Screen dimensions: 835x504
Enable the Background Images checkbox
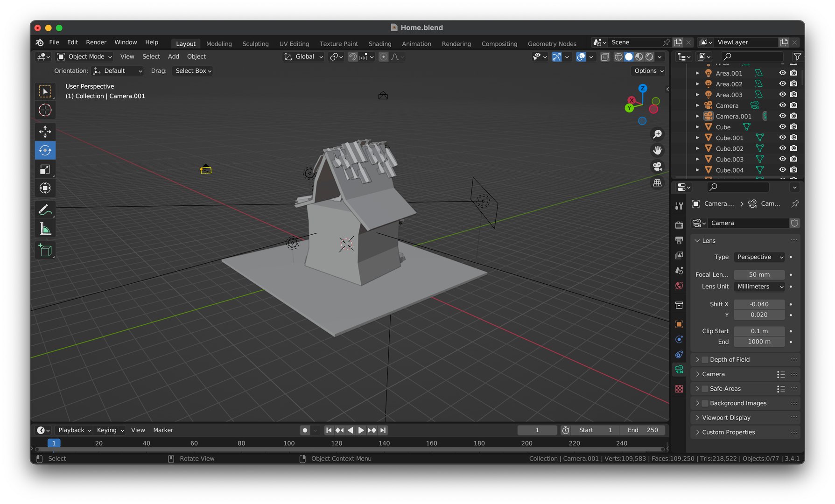pos(705,403)
